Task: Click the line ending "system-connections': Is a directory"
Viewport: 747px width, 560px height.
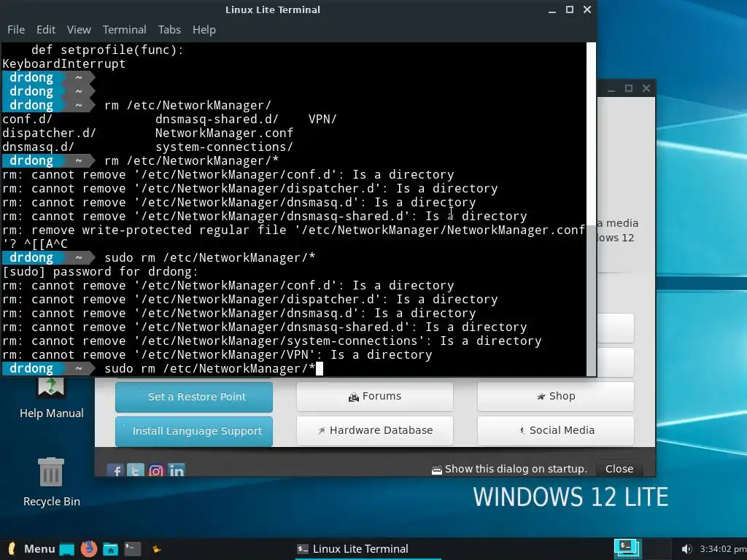Action: point(271,341)
